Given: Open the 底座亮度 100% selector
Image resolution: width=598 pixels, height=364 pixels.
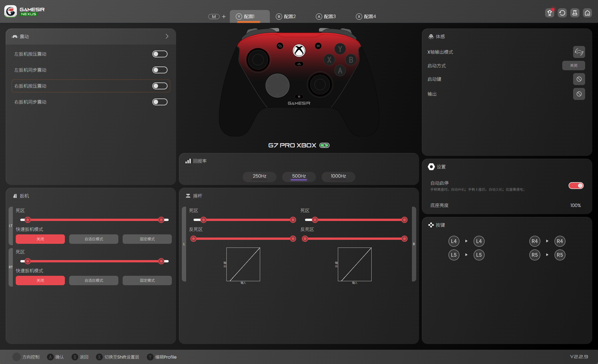Looking at the screenshot, I should point(575,205).
